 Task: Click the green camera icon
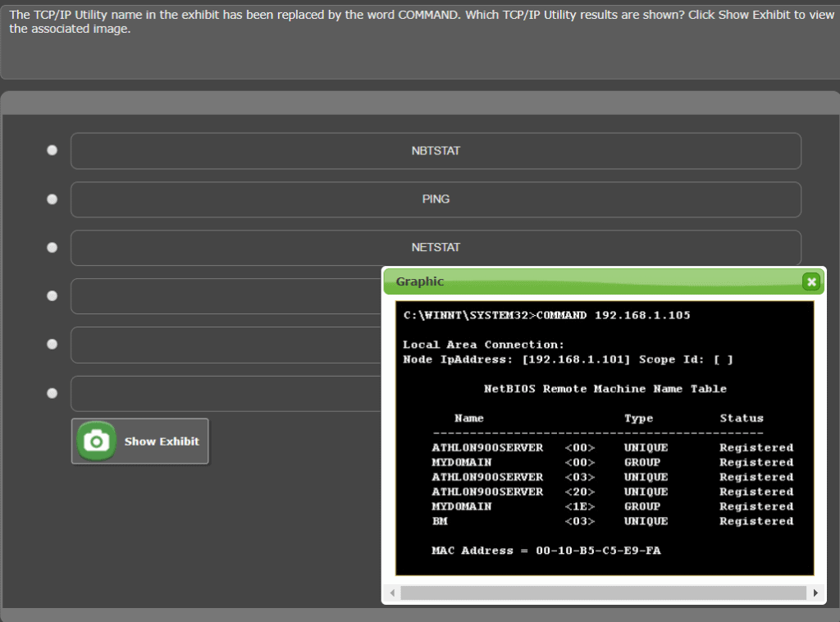(97, 441)
